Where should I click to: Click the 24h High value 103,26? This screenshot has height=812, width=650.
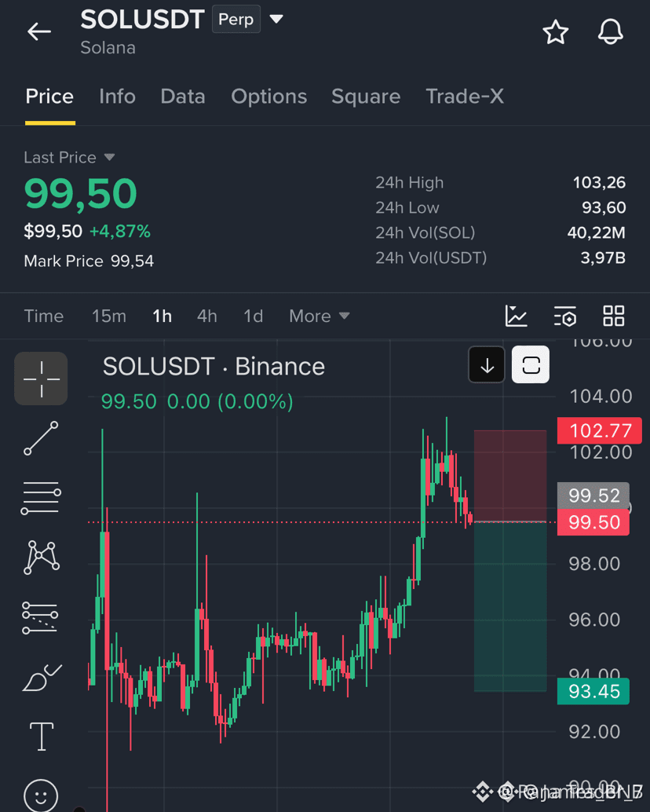599,182
